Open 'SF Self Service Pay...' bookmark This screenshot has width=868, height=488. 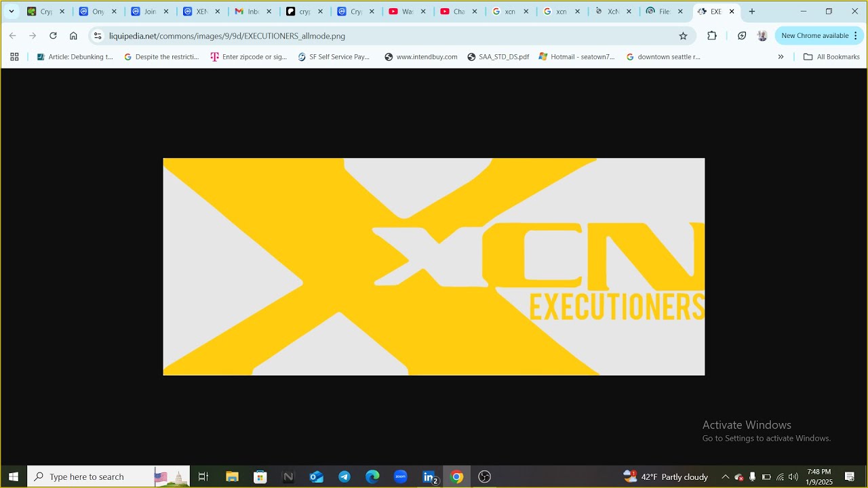pos(334,57)
